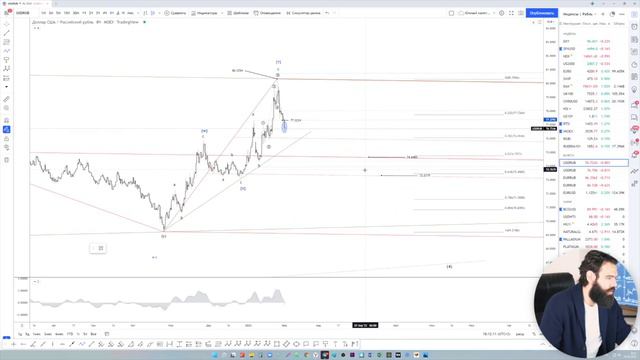Click the undo arrow
Image resolution: width=640 pixels, height=360 pixels.
(x=327, y=13)
